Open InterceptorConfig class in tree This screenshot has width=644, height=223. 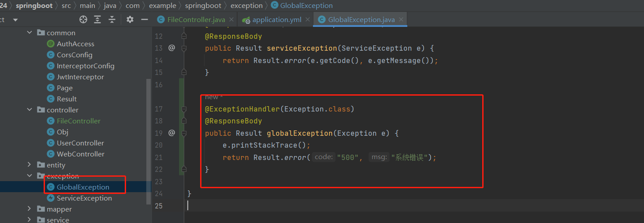86,66
